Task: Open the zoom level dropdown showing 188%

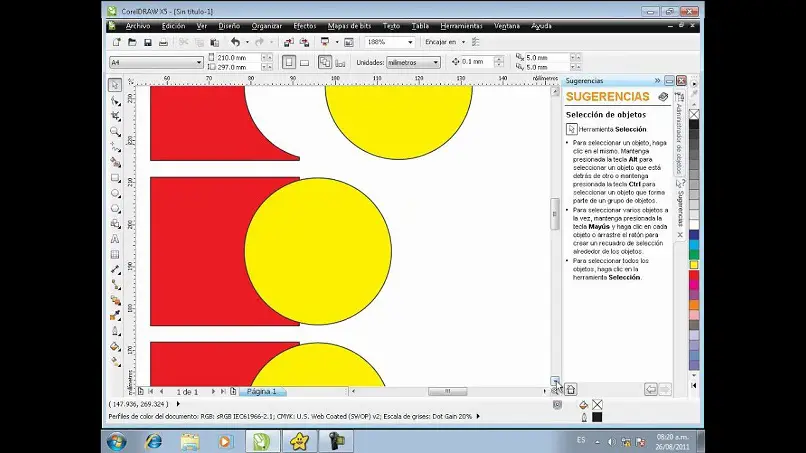Action: click(x=409, y=43)
